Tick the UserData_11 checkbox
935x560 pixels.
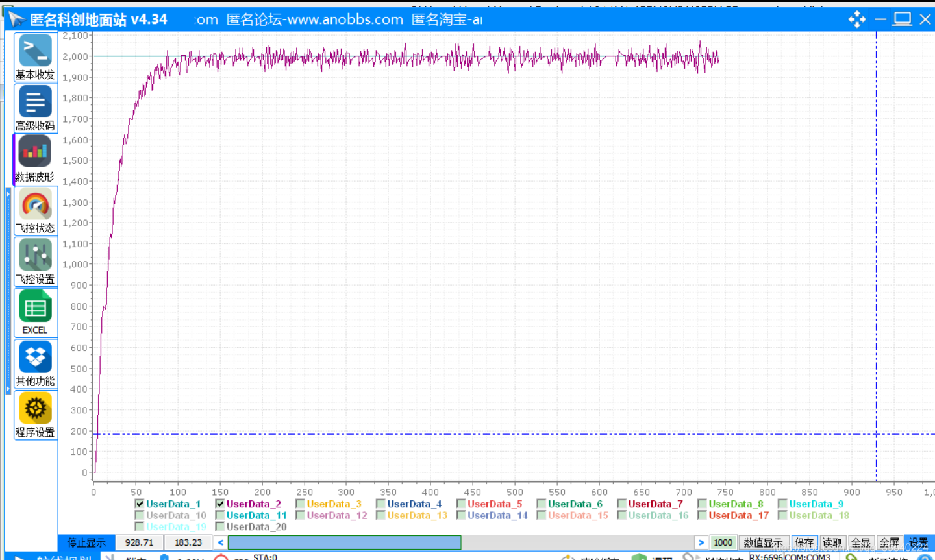(220, 515)
